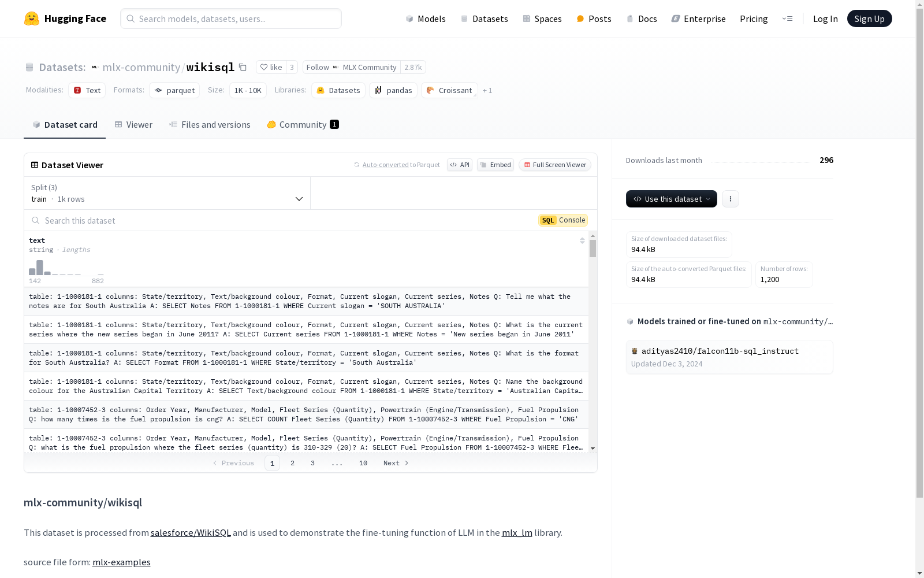
Task: Follow MLX Community
Action: [x=352, y=67]
